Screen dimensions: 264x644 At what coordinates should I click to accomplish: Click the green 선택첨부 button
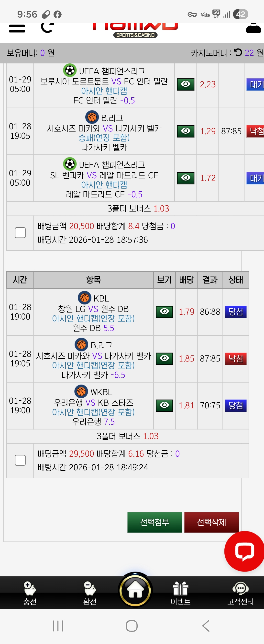154,522
